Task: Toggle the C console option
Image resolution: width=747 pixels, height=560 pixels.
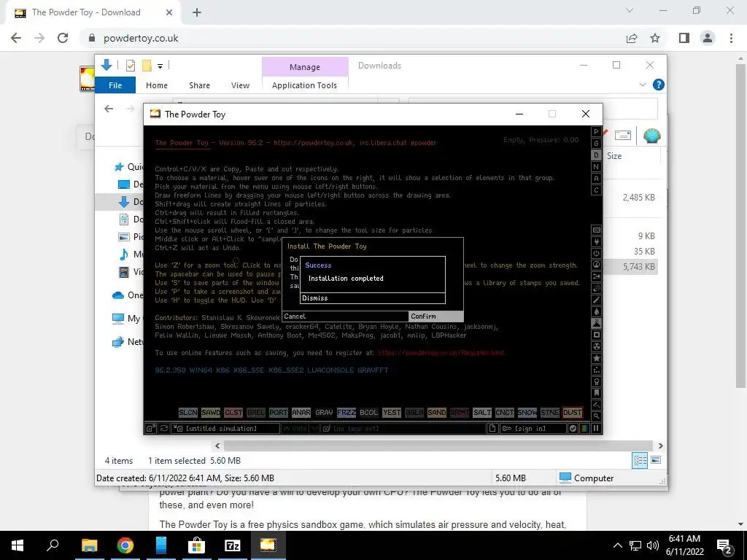Action: click(596, 190)
